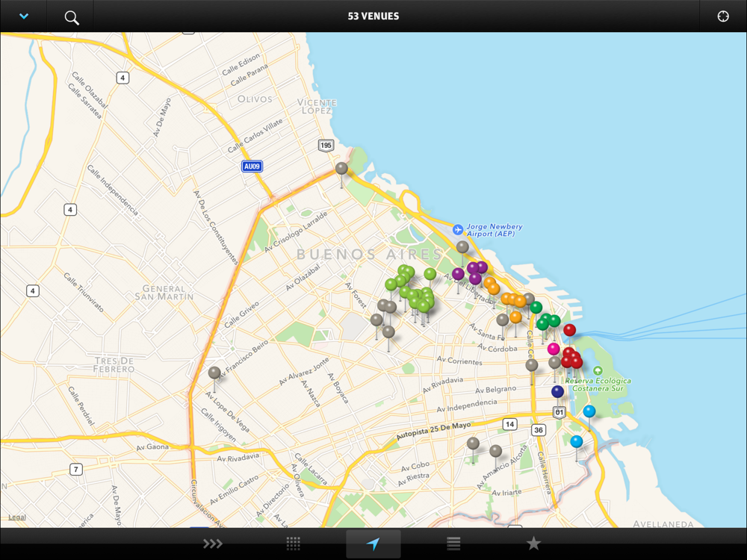Select the lone red pin at the waterfront

click(569, 329)
